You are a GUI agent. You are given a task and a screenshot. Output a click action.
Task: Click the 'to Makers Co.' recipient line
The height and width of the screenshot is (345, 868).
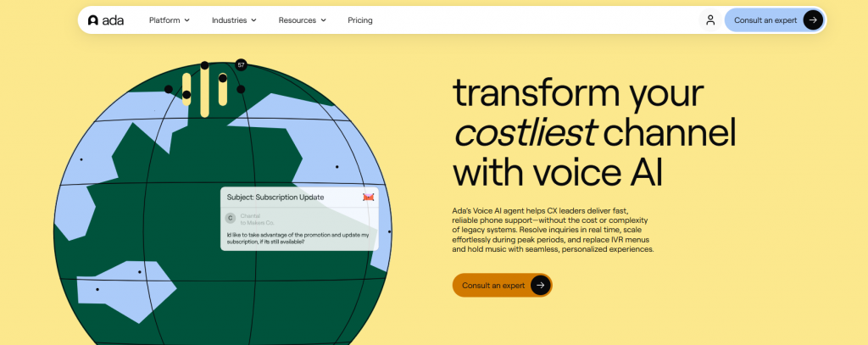[x=257, y=223]
